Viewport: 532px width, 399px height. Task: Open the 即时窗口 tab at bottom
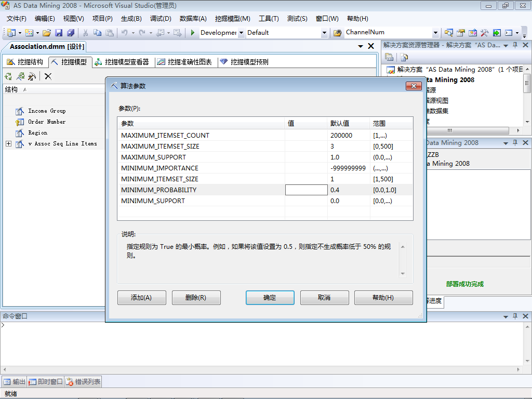[x=46, y=382]
